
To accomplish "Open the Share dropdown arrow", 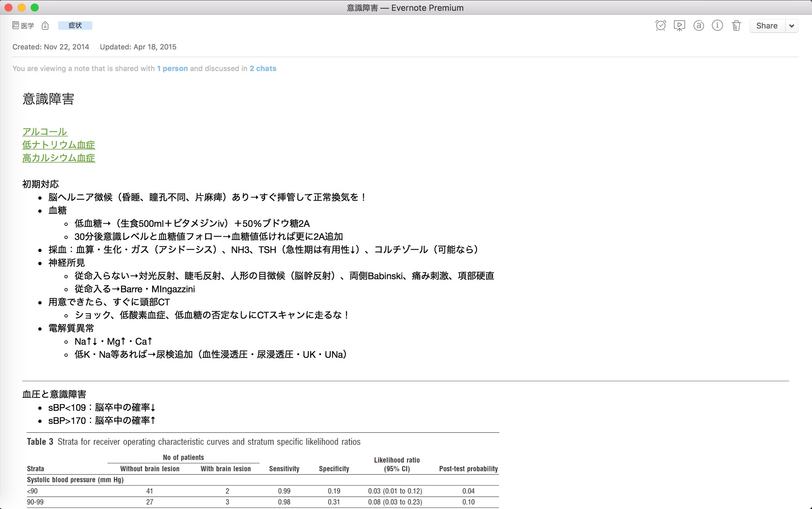I will click(792, 26).
